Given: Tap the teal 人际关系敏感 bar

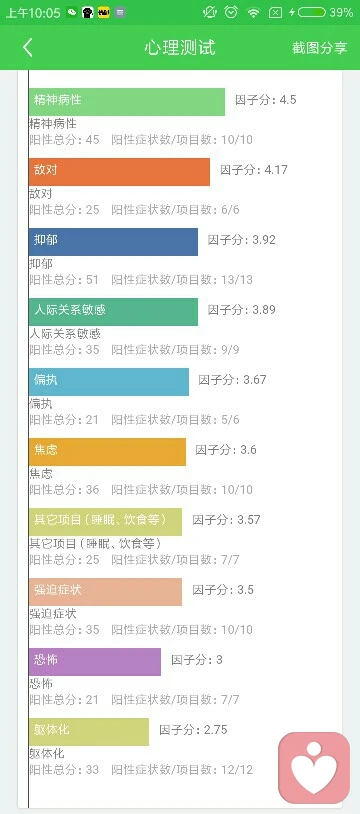Looking at the screenshot, I should (113, 312).
